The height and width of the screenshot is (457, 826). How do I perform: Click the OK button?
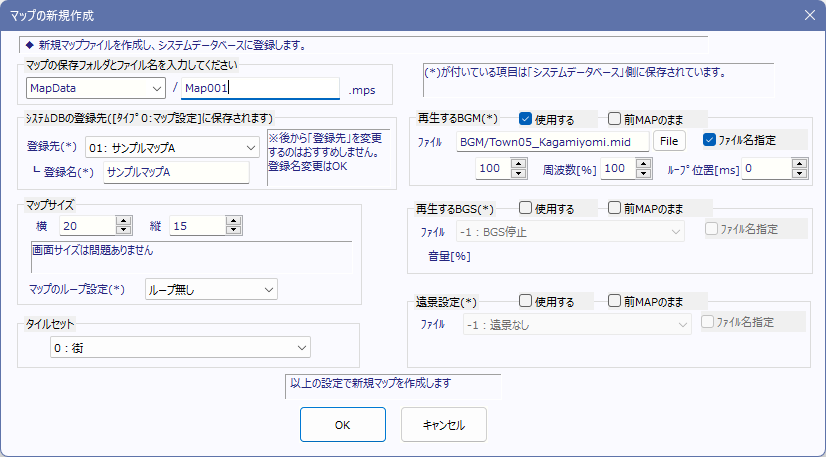(x=342, y=424)
